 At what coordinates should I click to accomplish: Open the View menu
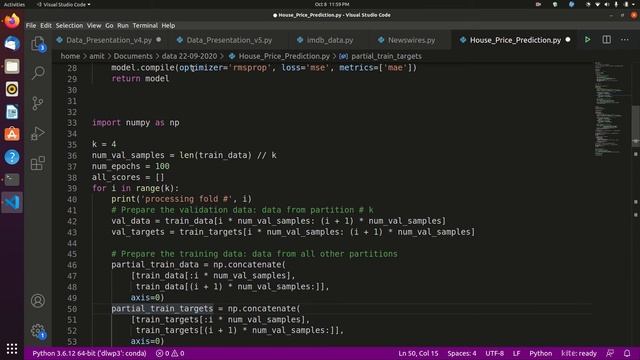tap(94, 25)
